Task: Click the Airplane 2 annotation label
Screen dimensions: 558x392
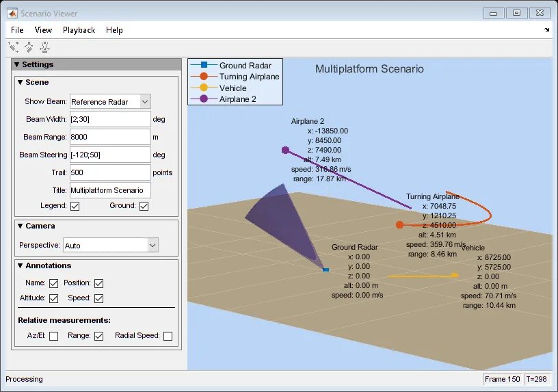Action: point(308,121)
